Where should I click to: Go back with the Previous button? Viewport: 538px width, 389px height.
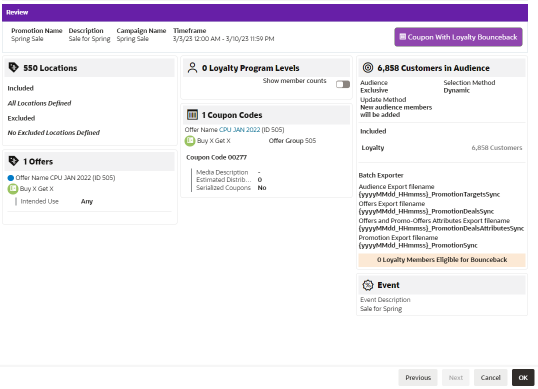tap(418, 377)
